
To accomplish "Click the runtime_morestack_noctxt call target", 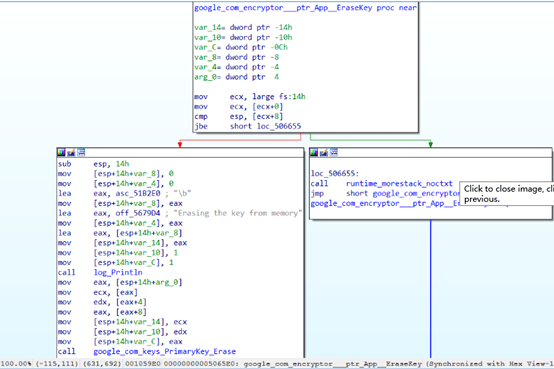I will [x=399, y=183].
